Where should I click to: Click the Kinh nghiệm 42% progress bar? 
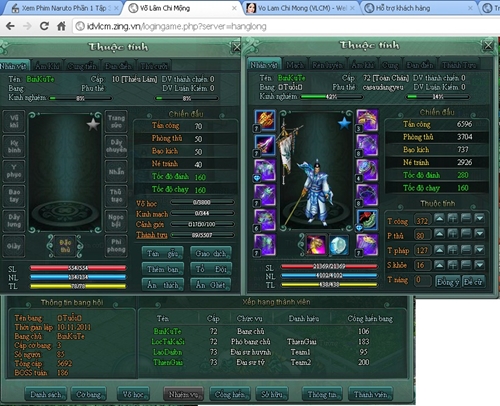[x=332, y=97]
